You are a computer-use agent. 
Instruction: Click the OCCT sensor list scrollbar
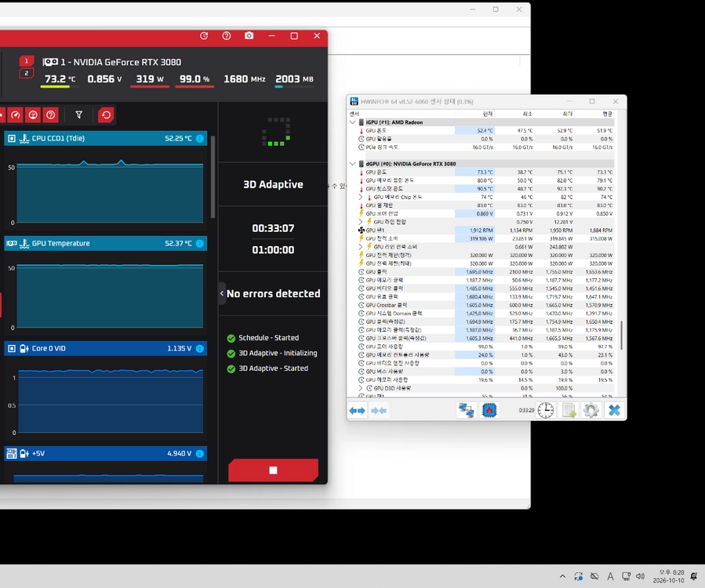213,176
